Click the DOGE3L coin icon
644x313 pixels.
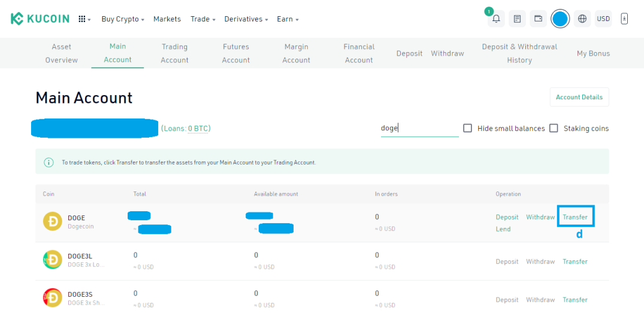[53, 260]
